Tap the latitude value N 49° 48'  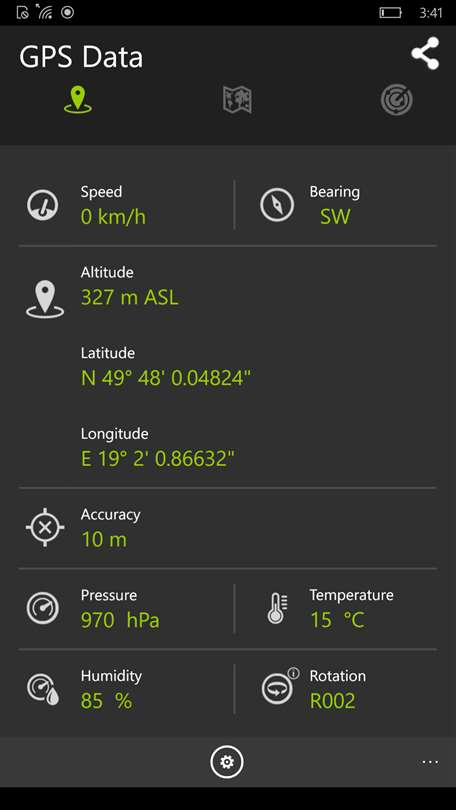pyautogui.click(x=166, y=379)
